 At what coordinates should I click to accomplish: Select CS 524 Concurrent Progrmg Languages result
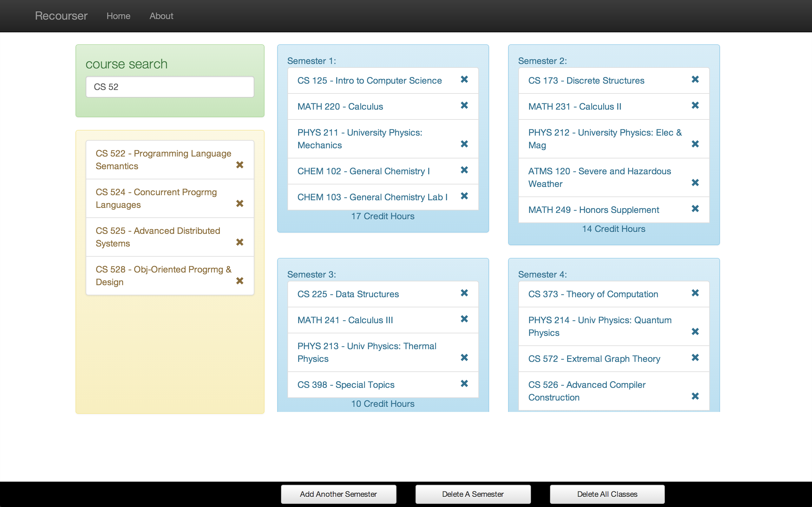156,198
